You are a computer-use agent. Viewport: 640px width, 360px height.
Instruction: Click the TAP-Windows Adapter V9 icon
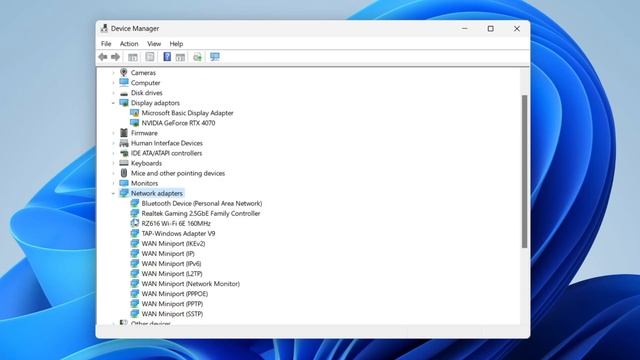click(x=134, y=233)
